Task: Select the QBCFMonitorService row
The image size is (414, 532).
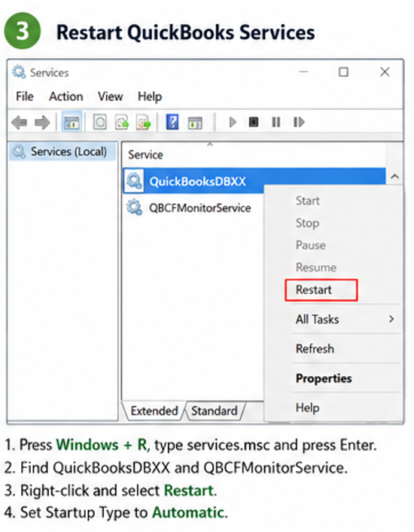Action: [x=193, y=208]
